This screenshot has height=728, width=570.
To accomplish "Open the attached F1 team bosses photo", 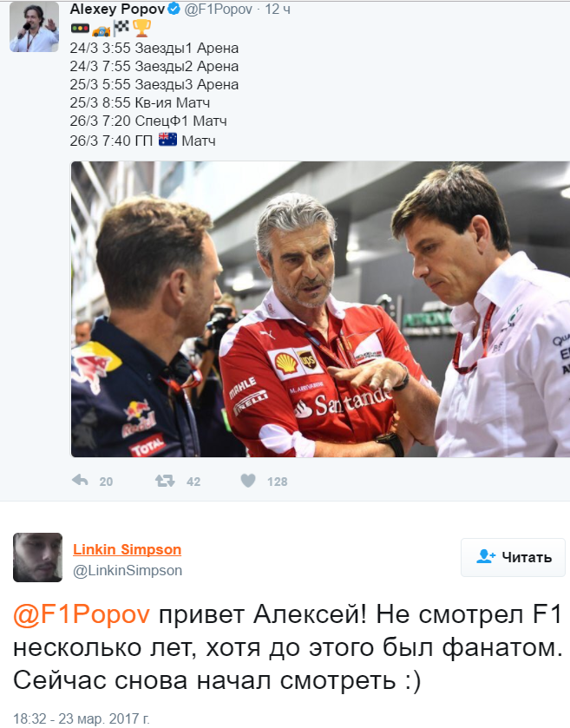I will (x=320, y=309).
